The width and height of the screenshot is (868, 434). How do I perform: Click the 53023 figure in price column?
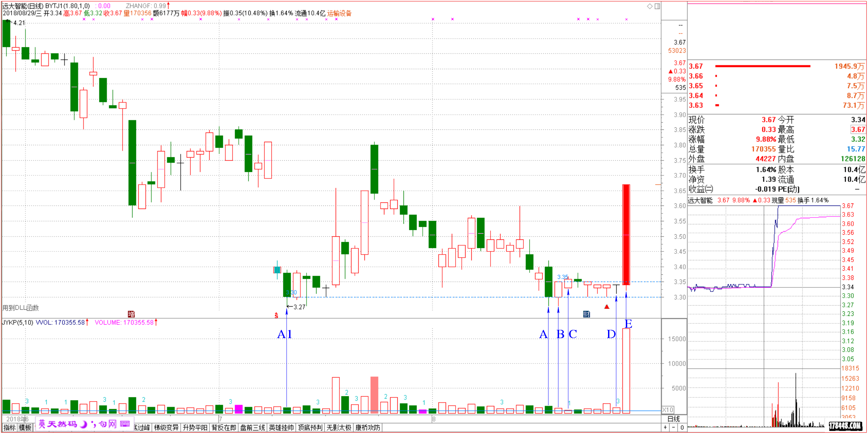[677, 51]
